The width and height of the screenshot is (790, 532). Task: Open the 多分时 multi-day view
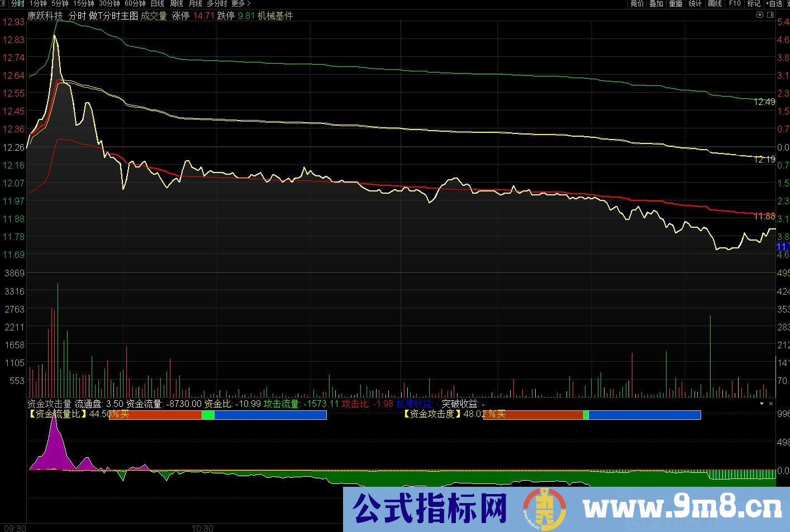coord(217,4)
